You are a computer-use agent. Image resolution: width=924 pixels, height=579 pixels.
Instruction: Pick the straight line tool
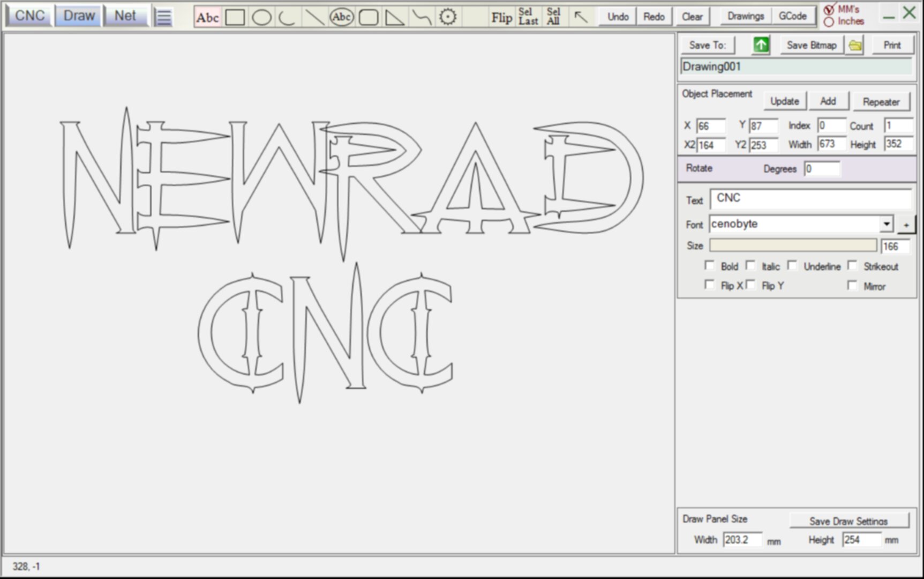[314, 18]
